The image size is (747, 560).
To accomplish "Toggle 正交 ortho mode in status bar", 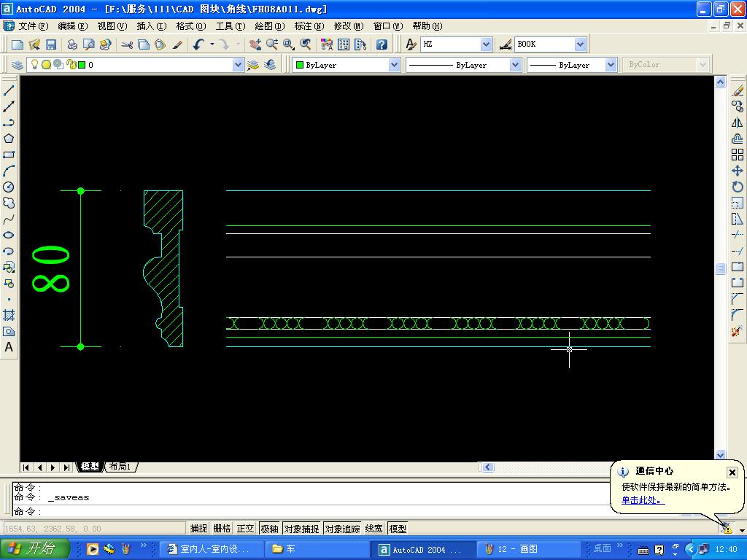I will [246, 529].
